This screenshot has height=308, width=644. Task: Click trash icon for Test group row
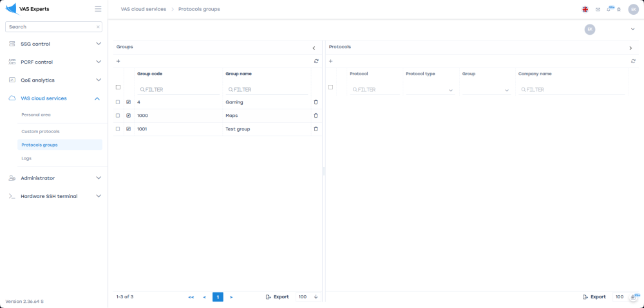(x=316, y=129)
